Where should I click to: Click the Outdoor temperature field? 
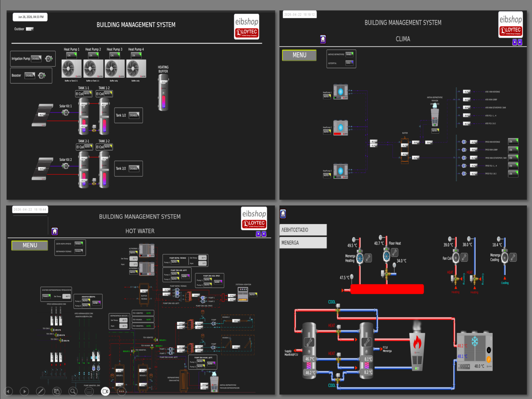[x=30, y=29]
